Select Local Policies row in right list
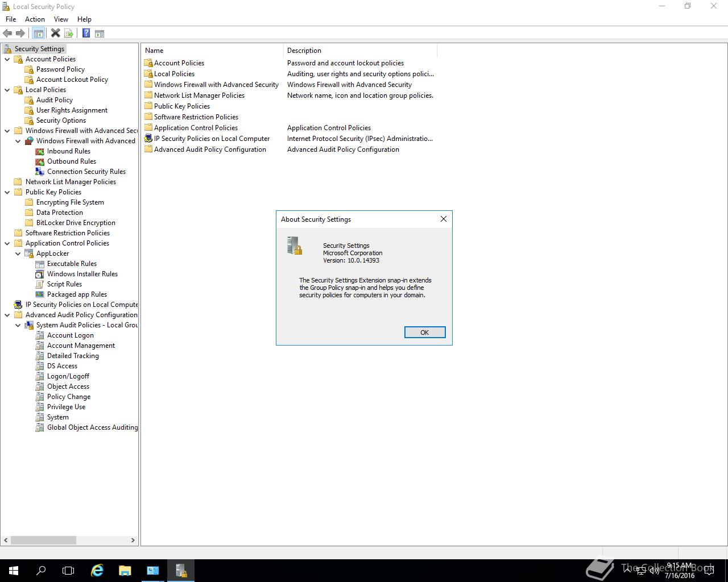Viewport: 728px width, 582px height. [289, 74]
